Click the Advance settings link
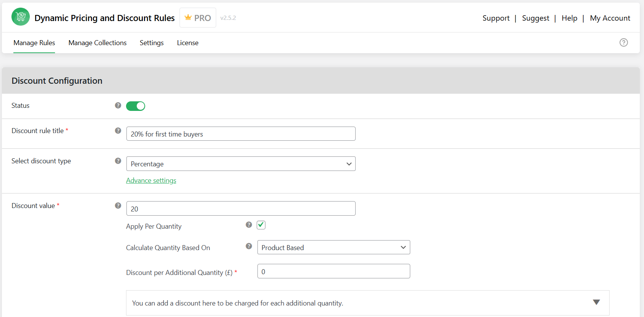644x317 pixels. click(x=151, y=180)
